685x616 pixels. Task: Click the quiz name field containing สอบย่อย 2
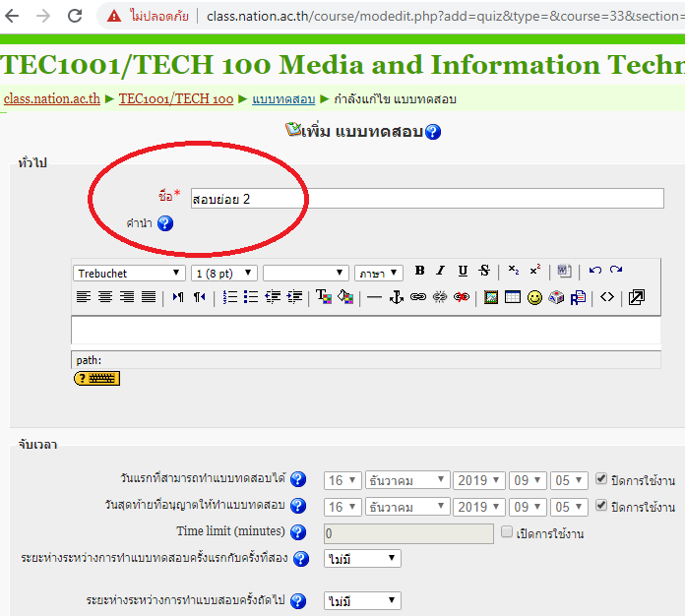tap(426, 199)
